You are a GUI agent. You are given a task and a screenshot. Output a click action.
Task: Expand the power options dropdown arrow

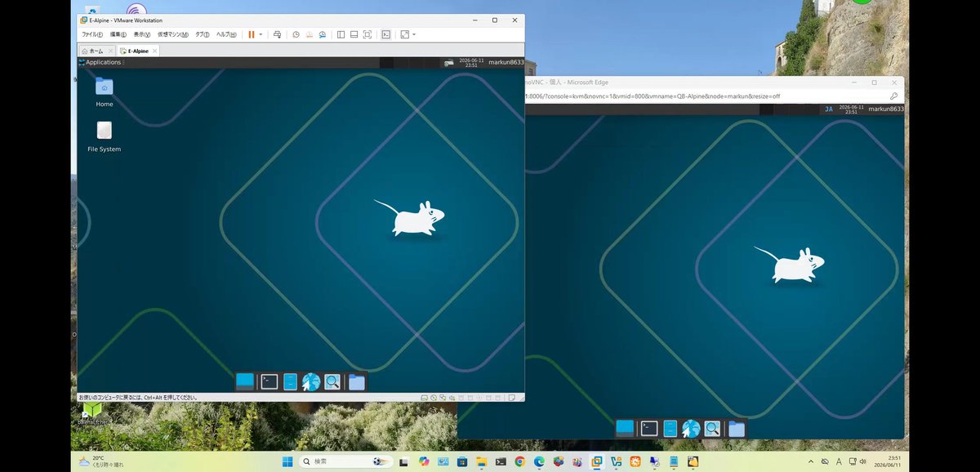(x=261, y=34)
